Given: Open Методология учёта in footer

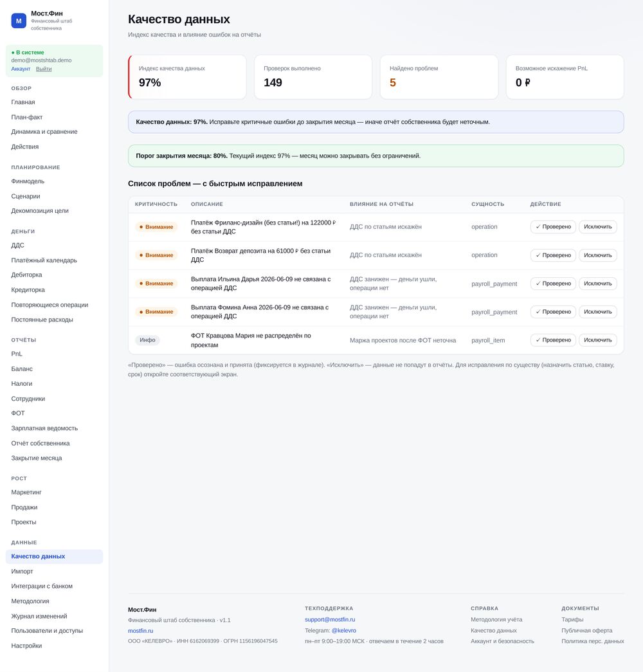Looking at the screenshot, I should (496, 620).
